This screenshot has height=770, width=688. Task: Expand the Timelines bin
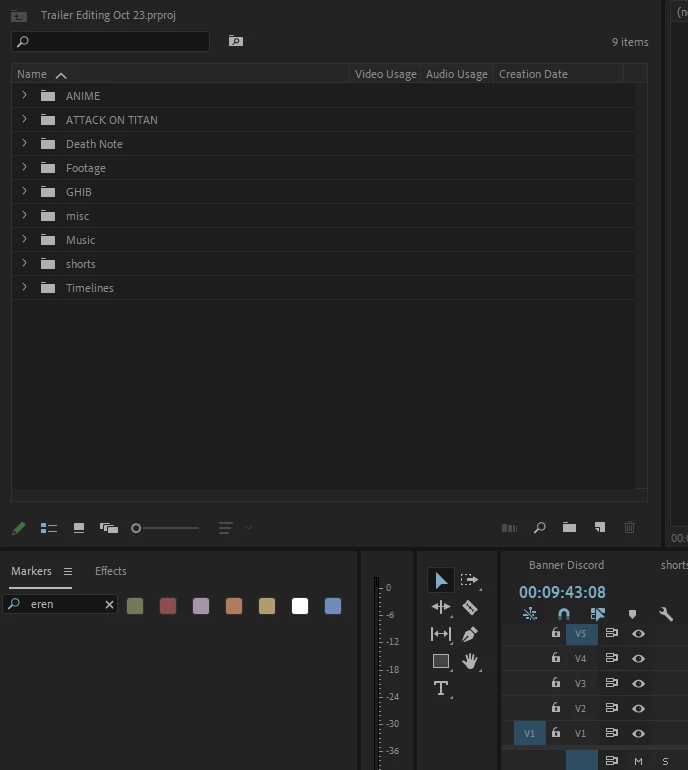(x=24, y=287)
